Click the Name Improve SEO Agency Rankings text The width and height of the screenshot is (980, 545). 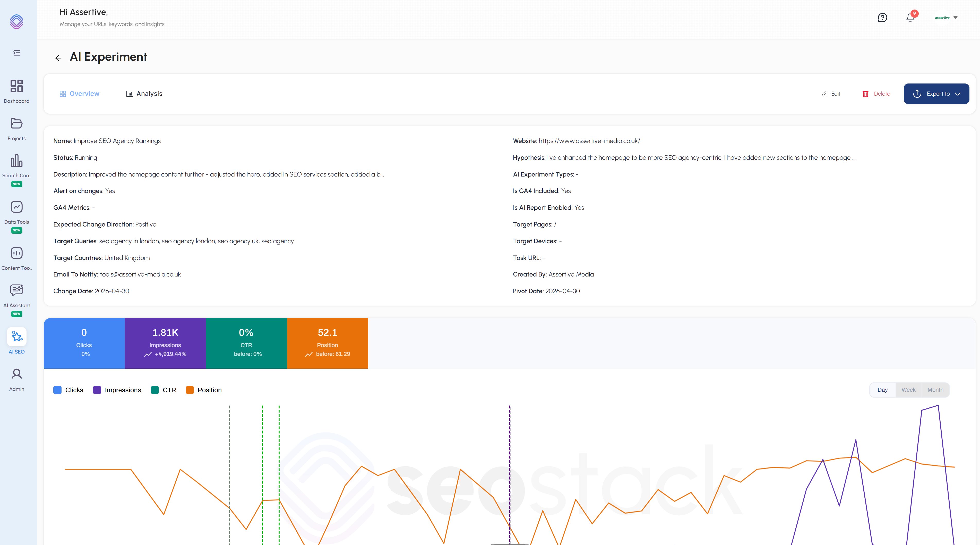(x=107, y=141)
